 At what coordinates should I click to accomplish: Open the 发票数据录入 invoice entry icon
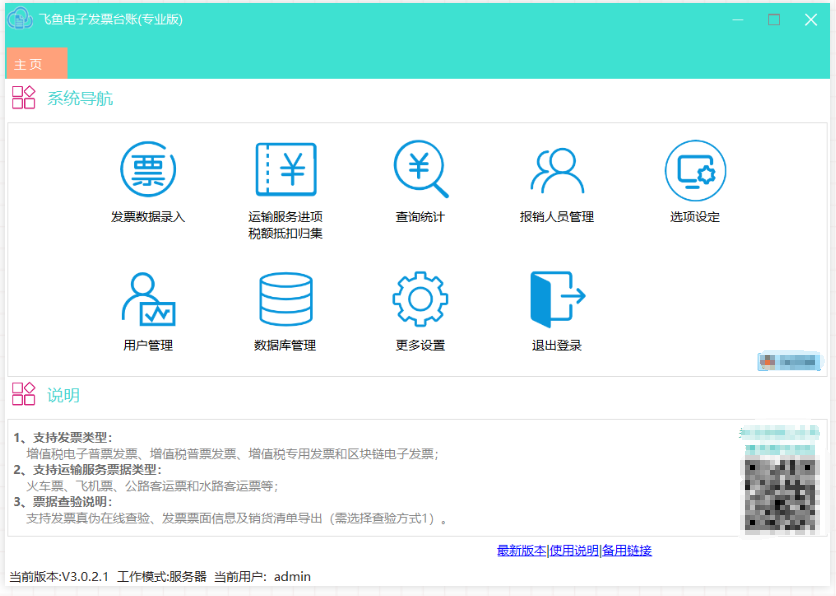pyautogui.click(x=148, y=169)
